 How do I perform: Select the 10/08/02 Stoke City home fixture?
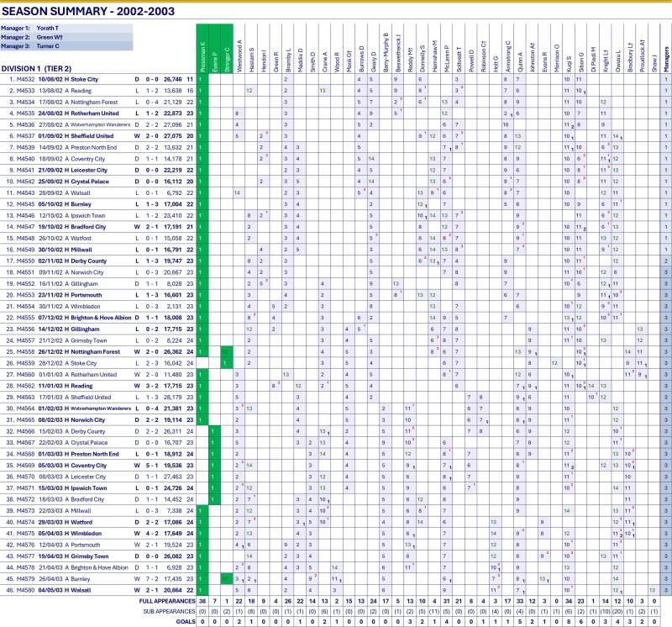pyautogui.click(x=98, y=79)
